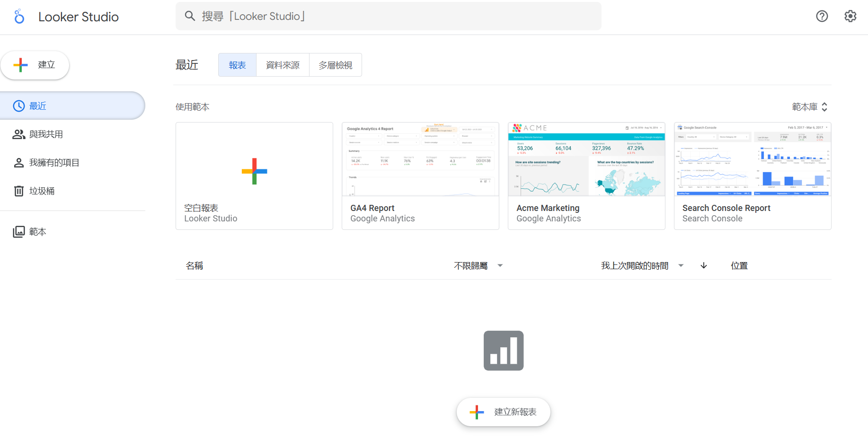Open the help question mark icon

coord(822,17)
